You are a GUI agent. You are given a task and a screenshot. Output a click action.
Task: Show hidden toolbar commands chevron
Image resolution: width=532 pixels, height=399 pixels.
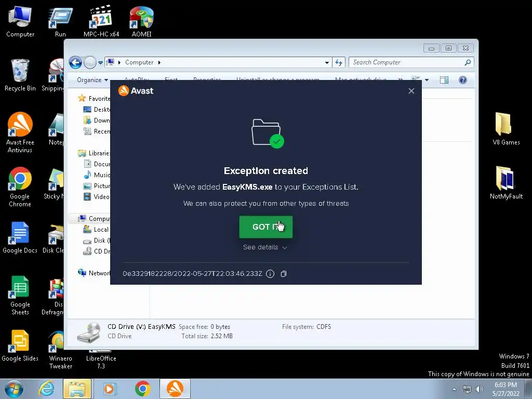coord(401,80)
